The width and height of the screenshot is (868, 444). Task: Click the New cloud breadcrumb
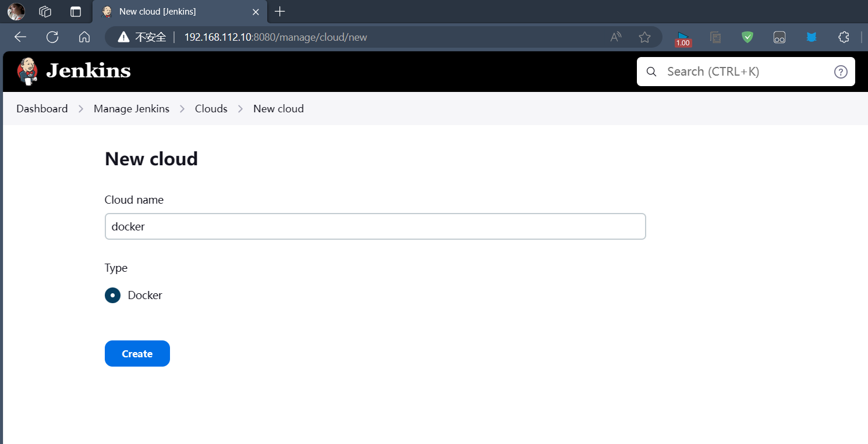278,109
